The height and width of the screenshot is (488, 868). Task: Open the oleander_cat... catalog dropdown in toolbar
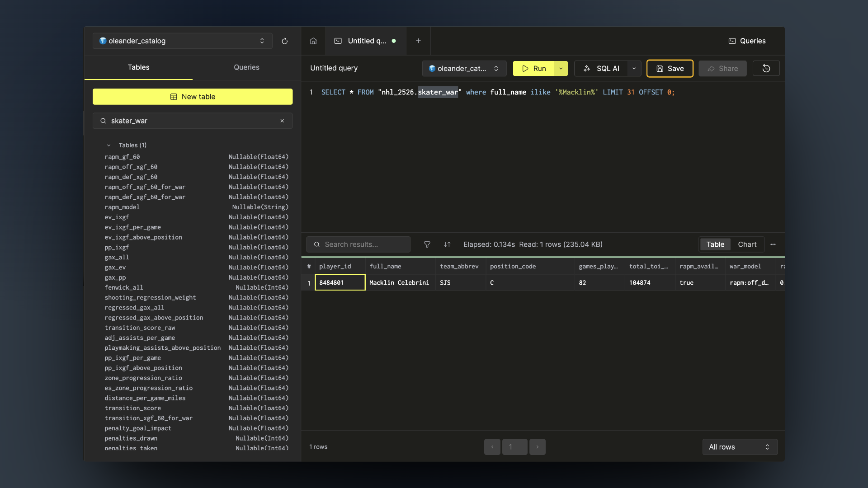[464, 68]
